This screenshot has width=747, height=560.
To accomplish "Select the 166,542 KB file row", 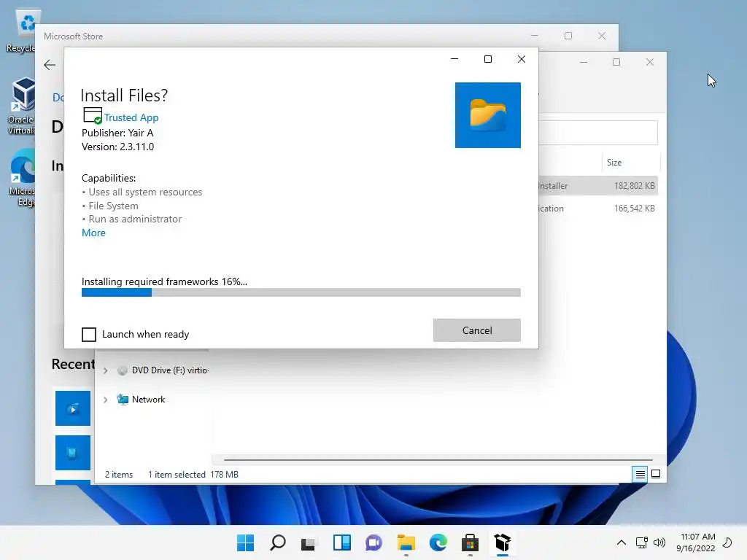I will point(598,209).
